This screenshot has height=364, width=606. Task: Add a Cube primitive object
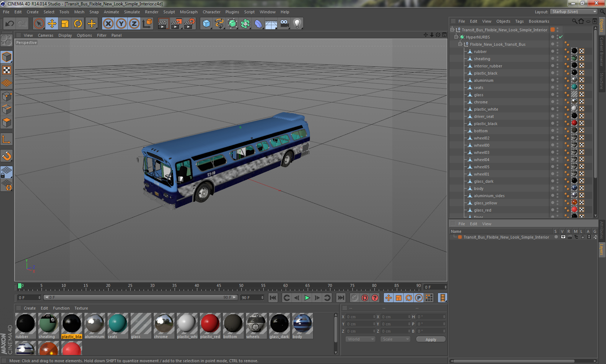pyautogui.click(x=206, y=24)
